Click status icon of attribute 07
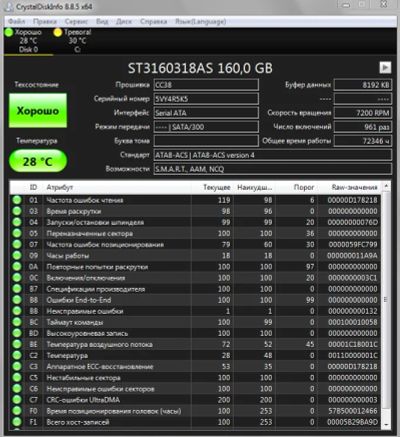Viewport: 400px width, 437px height. pyautogui.click(x=17, y=244)
